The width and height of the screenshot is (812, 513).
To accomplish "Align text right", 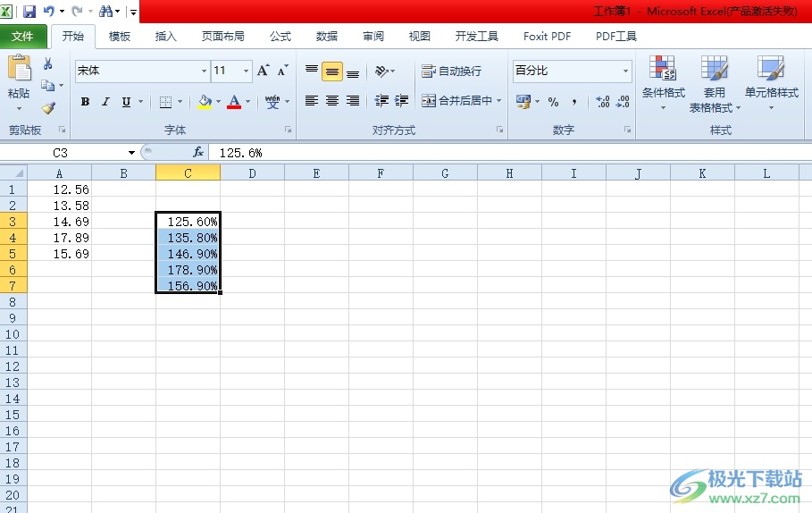I will click(x=353, y=100).
